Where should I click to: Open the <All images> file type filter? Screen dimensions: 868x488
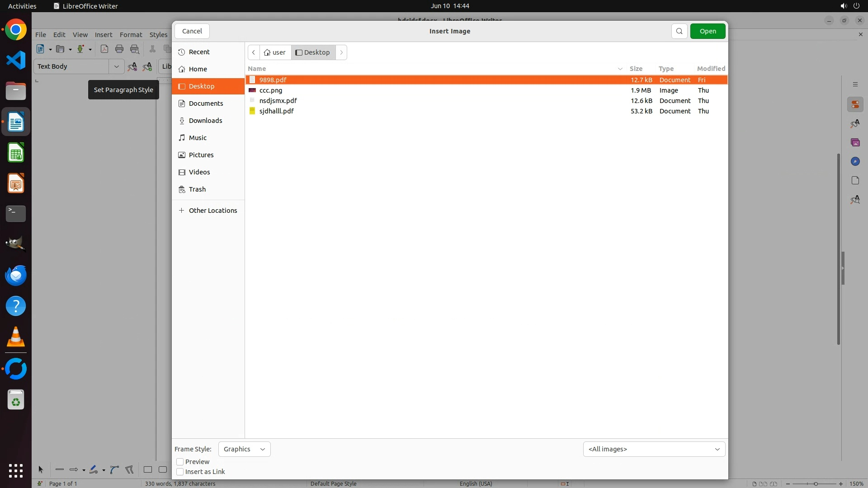pos(654,449)
